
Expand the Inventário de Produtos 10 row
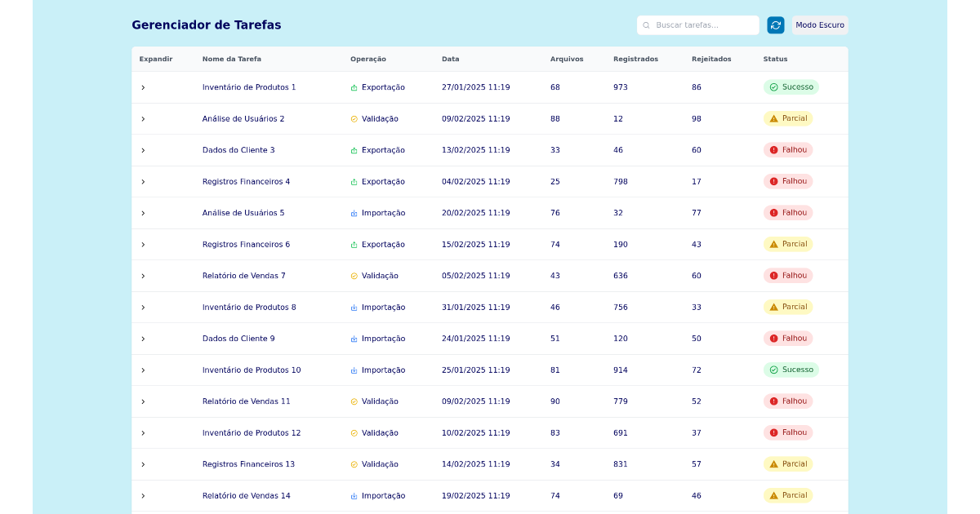pos(143,370)
